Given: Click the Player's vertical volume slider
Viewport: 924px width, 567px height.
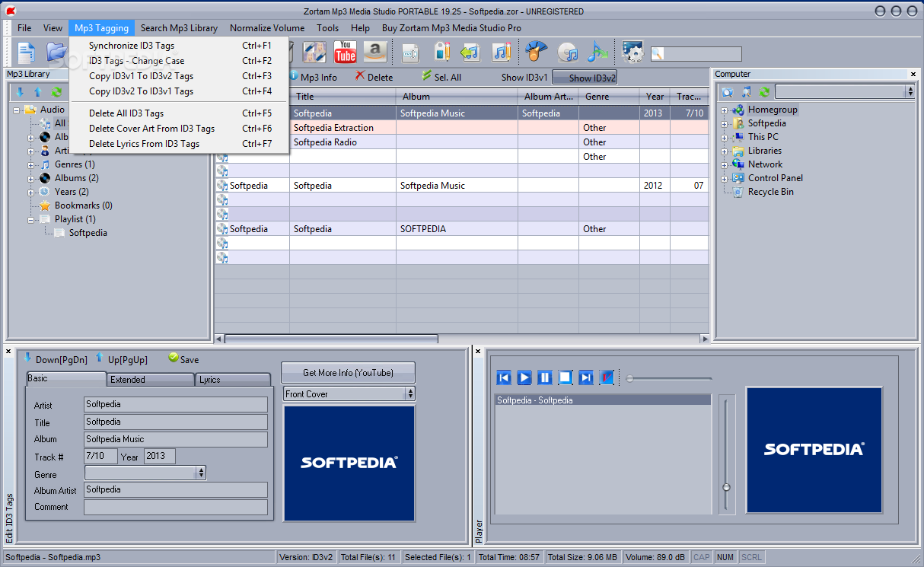Looking at the screenshot, I should (x=727, y=453).
